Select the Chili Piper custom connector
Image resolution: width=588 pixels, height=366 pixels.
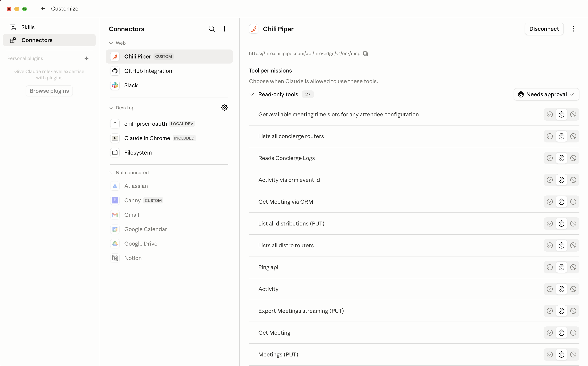tap(169, 57)
